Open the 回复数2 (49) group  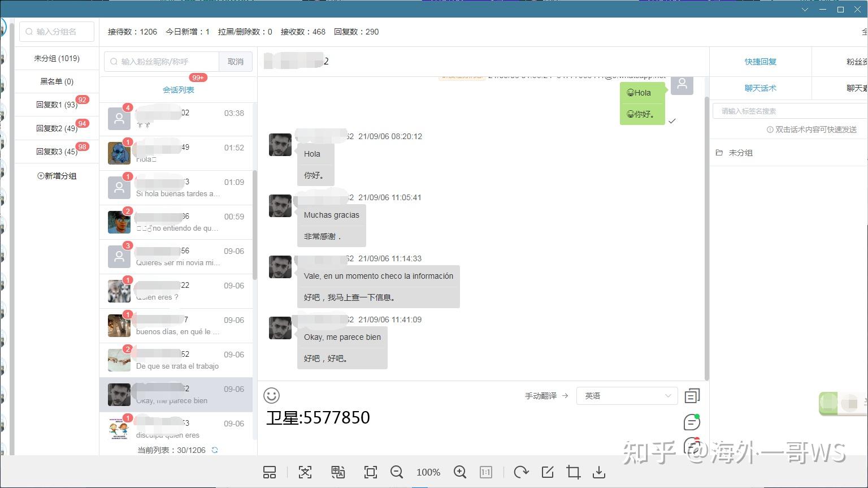point(57,128)
